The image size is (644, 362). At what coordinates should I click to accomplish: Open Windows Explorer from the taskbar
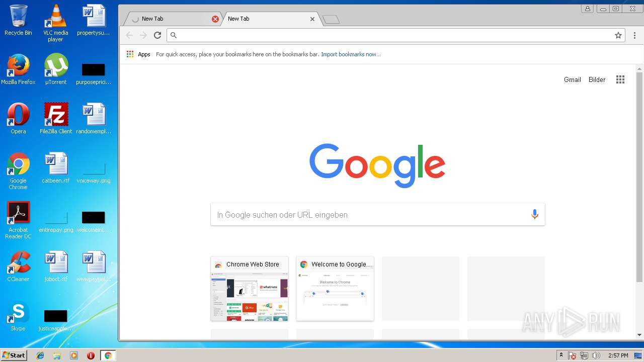pos(57,355)
